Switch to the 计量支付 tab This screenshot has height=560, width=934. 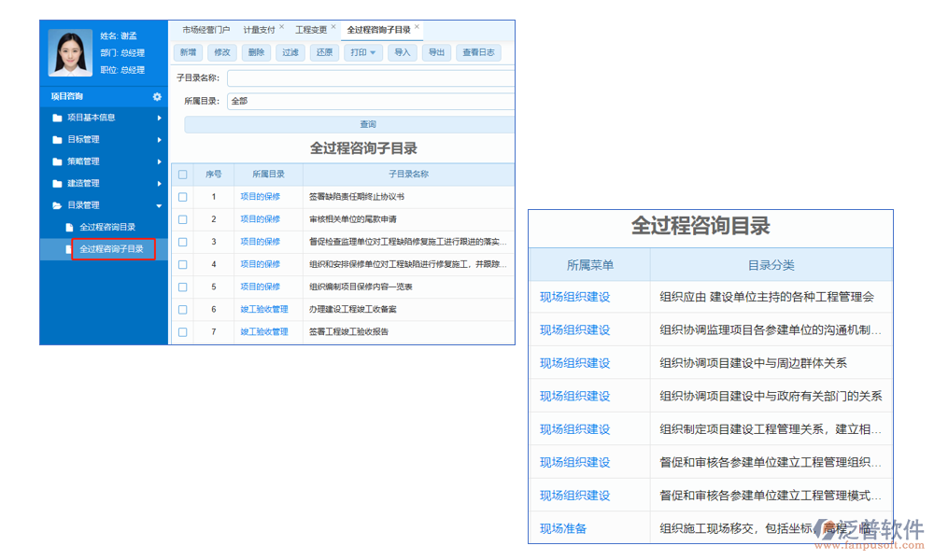256,28
